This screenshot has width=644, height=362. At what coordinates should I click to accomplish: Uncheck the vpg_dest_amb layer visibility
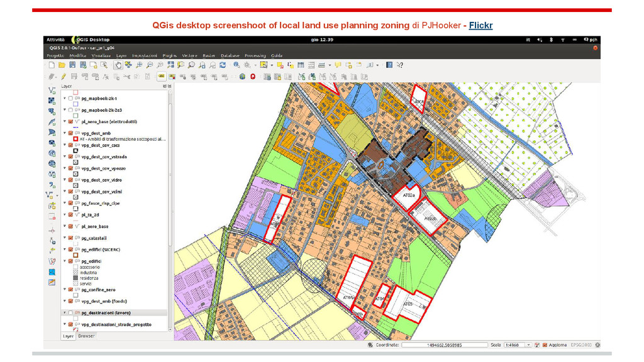pos(70,133)
